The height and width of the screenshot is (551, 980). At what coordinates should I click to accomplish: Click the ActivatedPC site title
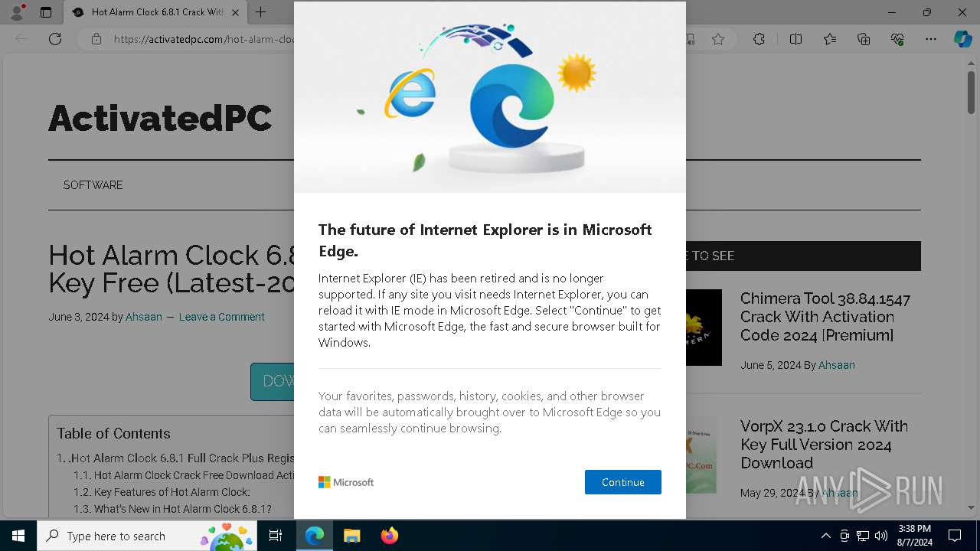click(x=160, y=118)
